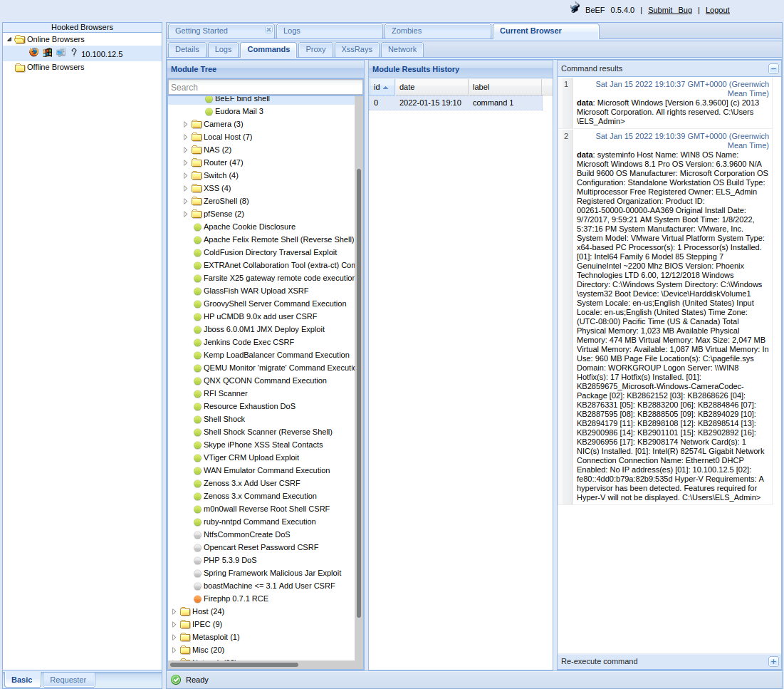The height and width of the screenshot is (689, 784).
Task: Click the green status dot of Shell Shock
Action: click(x=197, y=419)
